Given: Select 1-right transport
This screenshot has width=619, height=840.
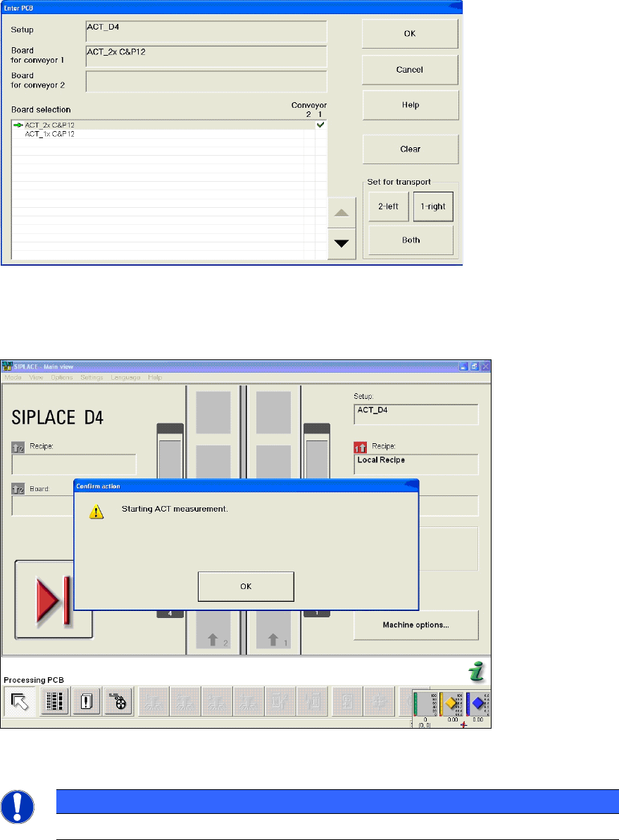Looking at the screenshot, I should [x=433, y=206].
